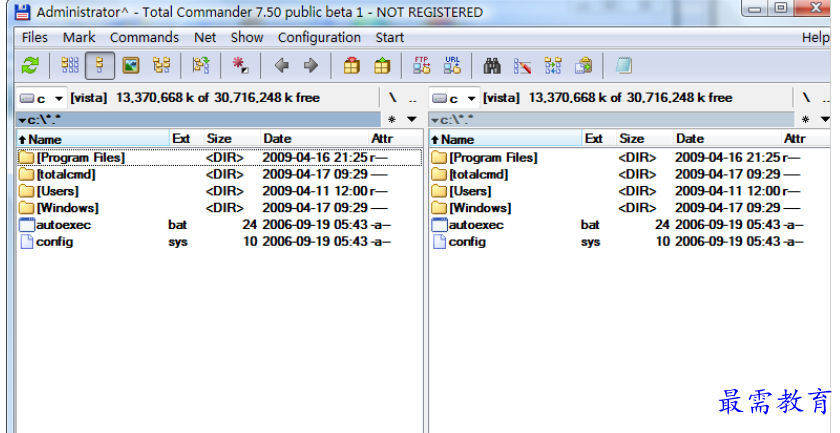The image size is (840, 433).
Task: Show the directory tree view
Action: pyautogui.click(x=161, y=66)
